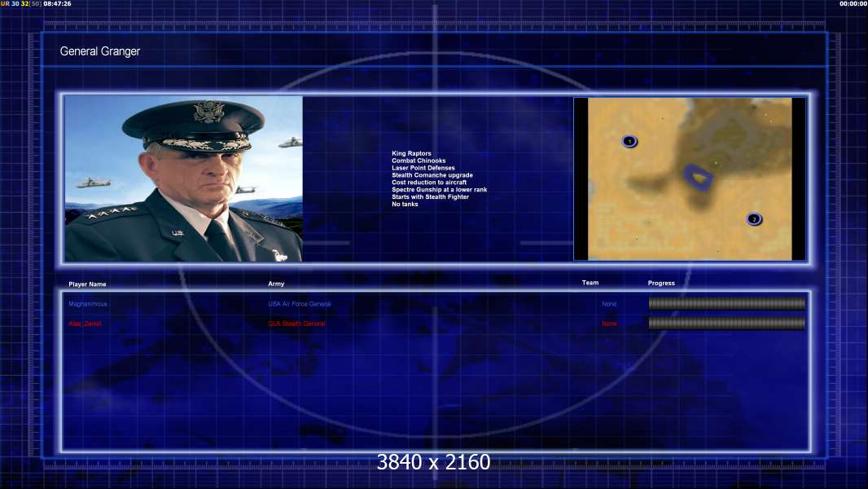Click the blue player name in the first row

click(x=88, y=304)
